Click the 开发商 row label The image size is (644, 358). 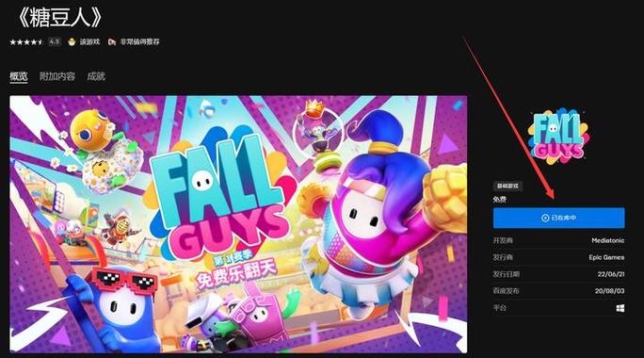coord(503,240)
